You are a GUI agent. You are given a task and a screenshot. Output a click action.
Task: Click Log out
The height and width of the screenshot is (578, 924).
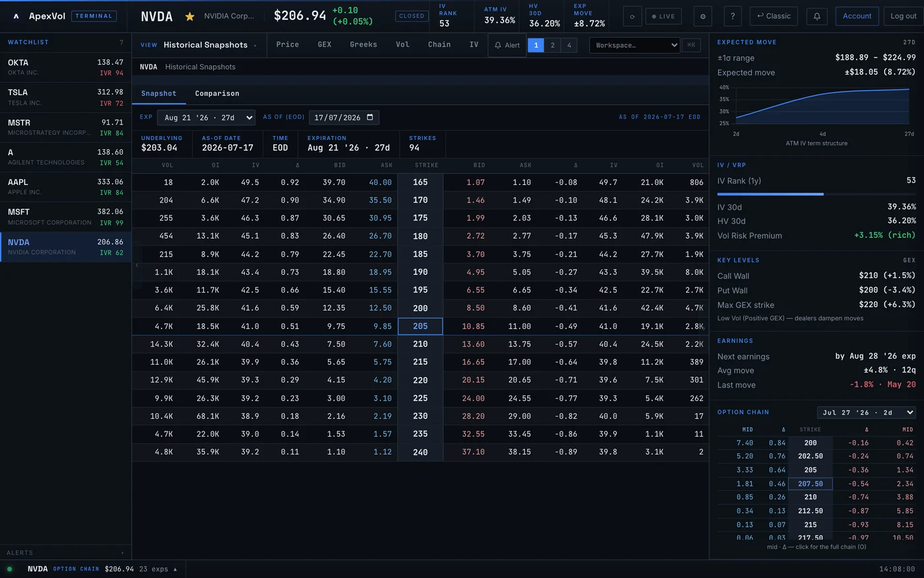point(904,17)
